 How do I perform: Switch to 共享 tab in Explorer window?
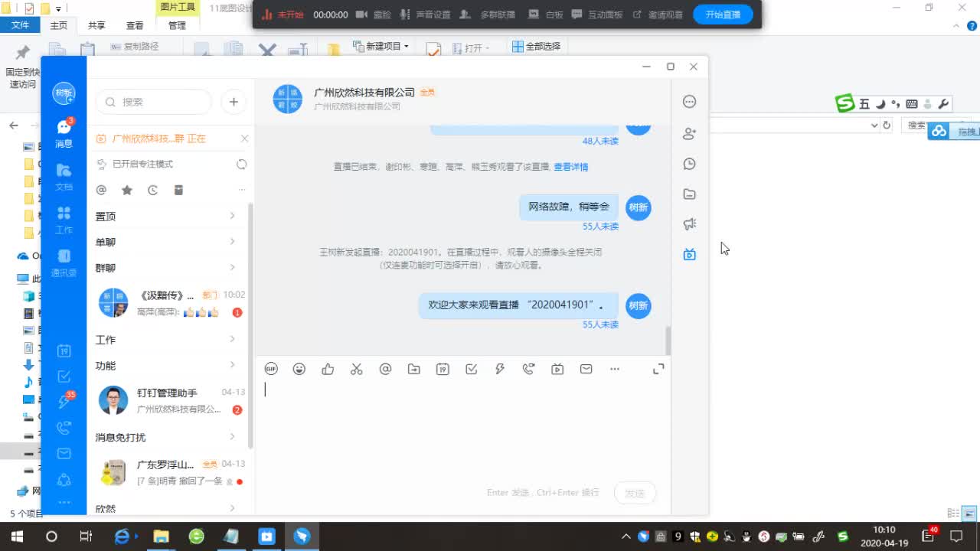96,25
